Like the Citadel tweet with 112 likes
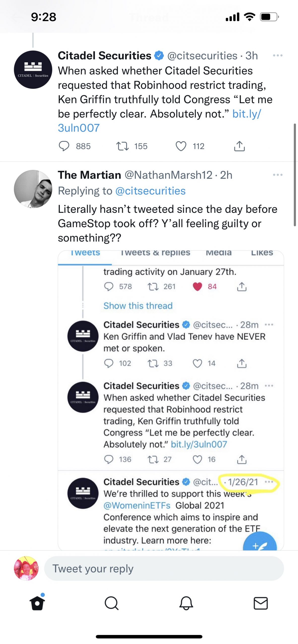 tap(181, 146)
